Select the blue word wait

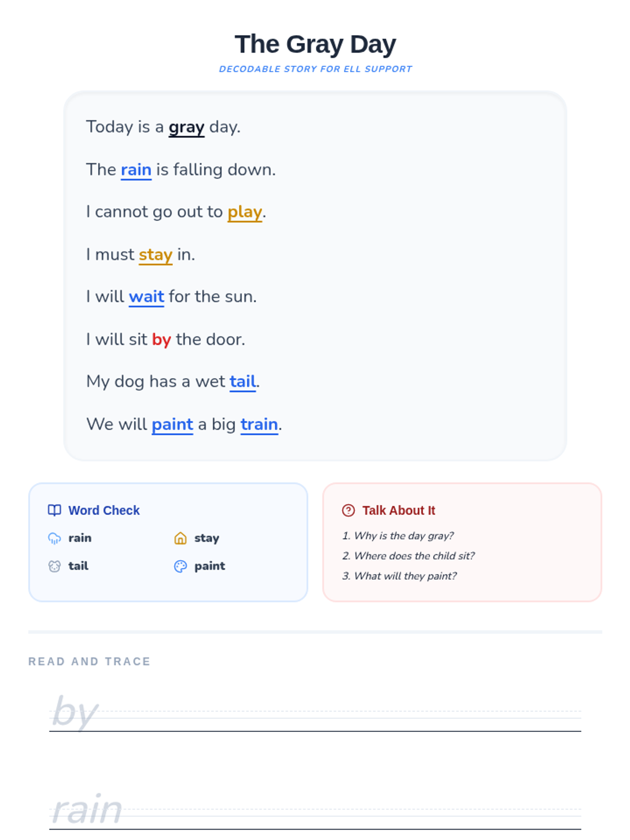pos(146,297)
